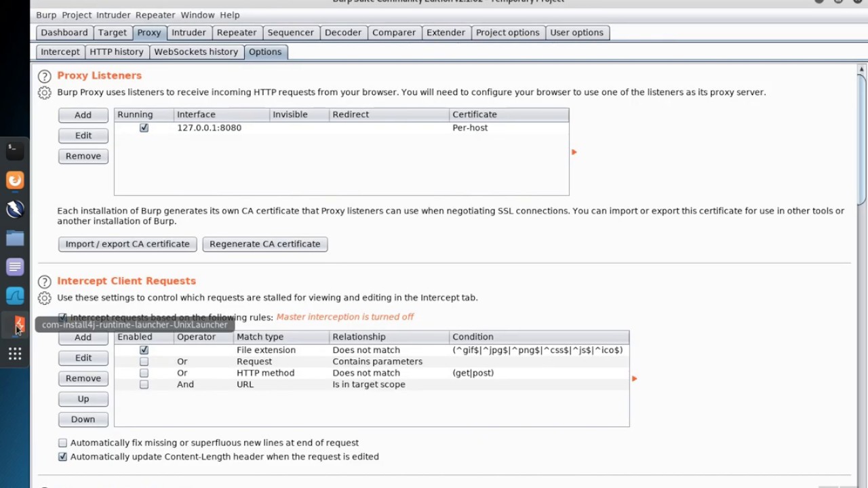Click the Condition column header
Screen dimensions: 868x488
point(539,337)
